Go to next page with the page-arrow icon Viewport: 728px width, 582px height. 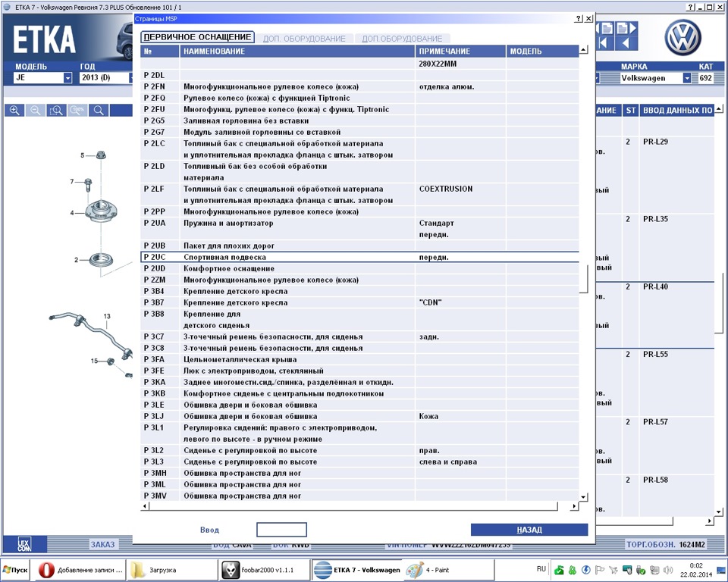click(x=626, y=28)
